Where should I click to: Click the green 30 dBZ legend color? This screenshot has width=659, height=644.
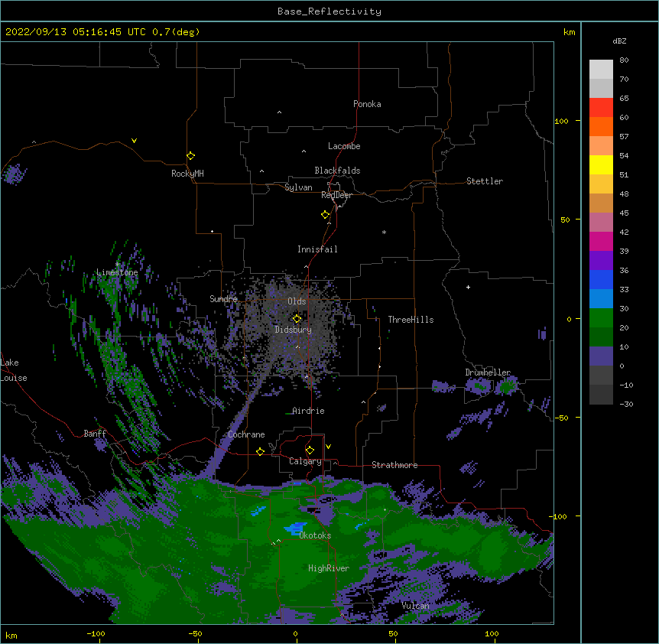click(x=601, y=318)
